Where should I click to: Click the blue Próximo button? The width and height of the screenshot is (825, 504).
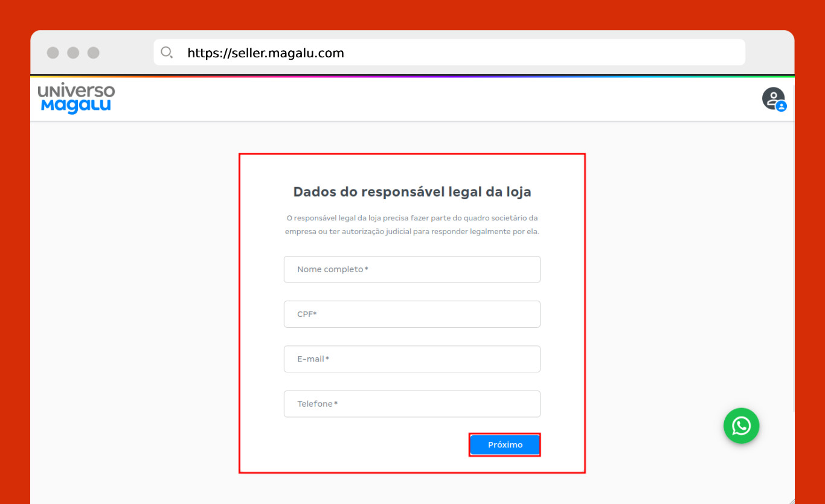pyautogui.click(x=505, y=445)
